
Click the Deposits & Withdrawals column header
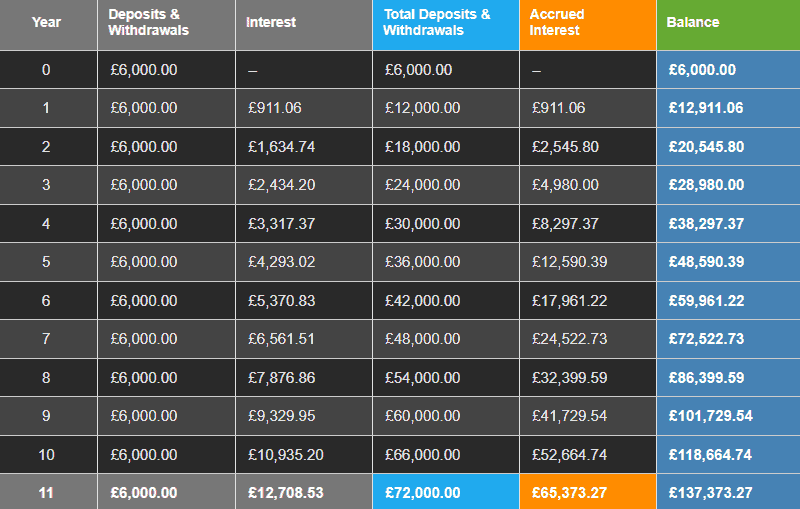pos(148,23)
